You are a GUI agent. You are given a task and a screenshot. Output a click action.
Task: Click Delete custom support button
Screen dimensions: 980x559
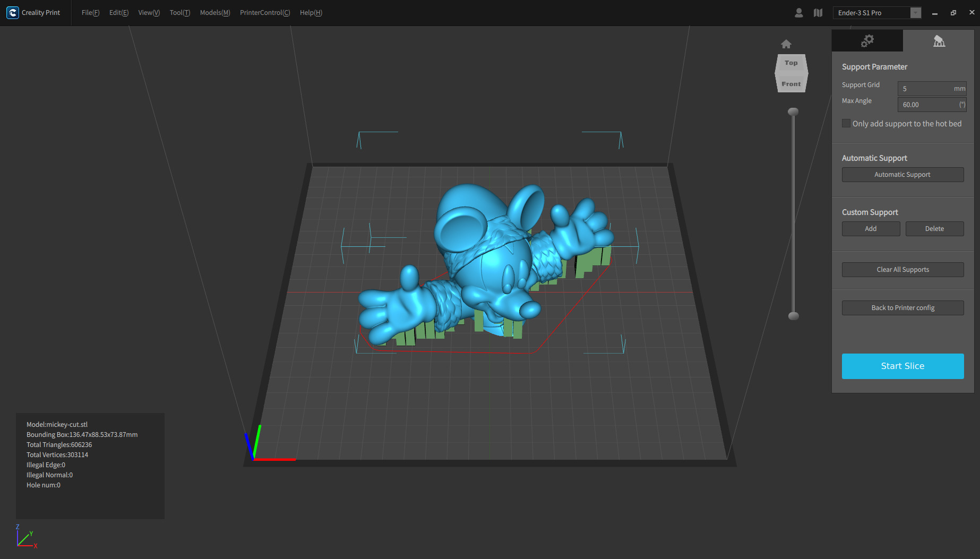[x=934, y=229]
